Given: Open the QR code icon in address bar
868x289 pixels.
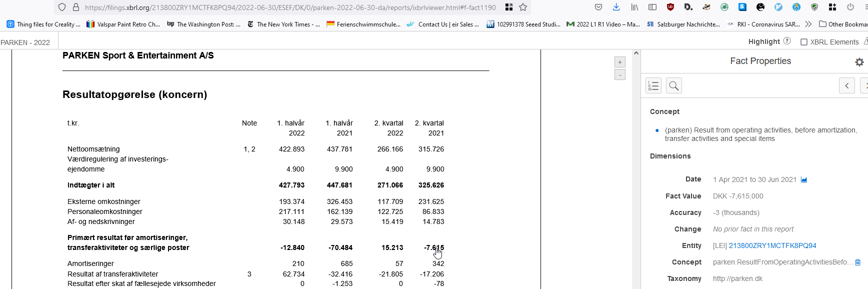Looking at the screenshot, I should 509,7.
